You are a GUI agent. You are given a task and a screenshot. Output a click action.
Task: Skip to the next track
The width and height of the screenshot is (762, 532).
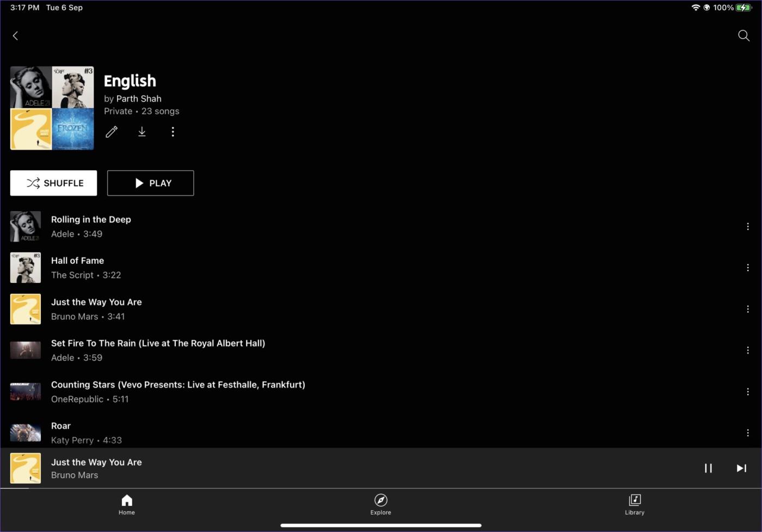click(741, 468)
